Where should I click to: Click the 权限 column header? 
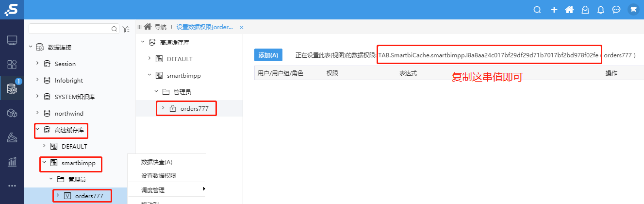[x=332, y=73]
